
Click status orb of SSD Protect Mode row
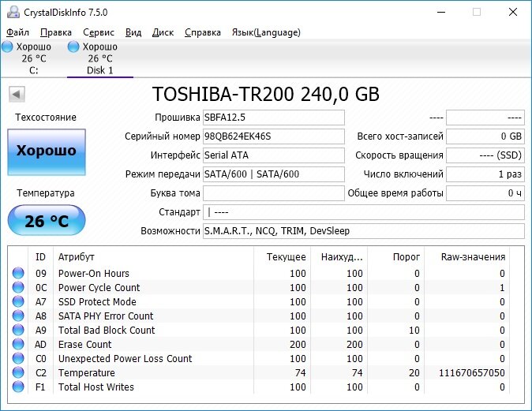(18, 301)
